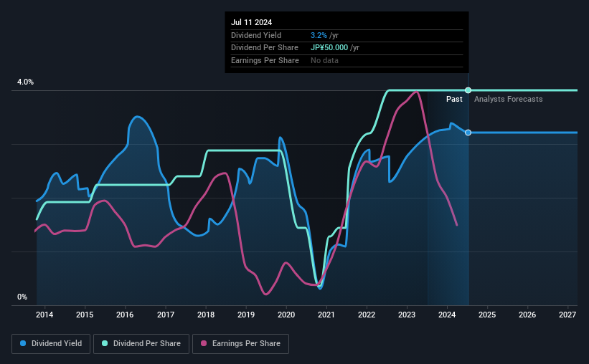This screenshot has width=589, height=364.
Task: Click the 3.2% dividend yield value
Action: (319, 35)
